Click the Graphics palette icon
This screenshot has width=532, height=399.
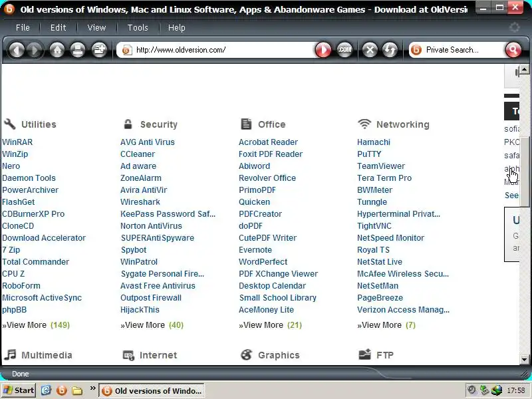(246, 355)
